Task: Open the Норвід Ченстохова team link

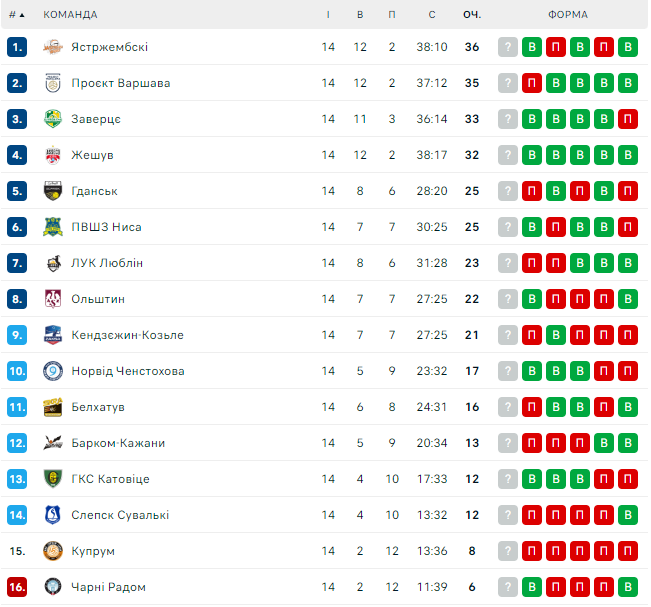Action: click(x=128, y=371)
